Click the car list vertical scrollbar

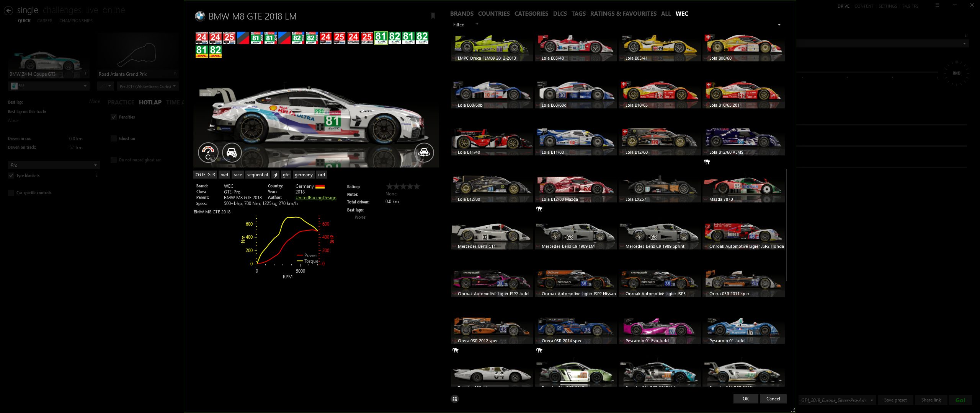coord(786,226)
